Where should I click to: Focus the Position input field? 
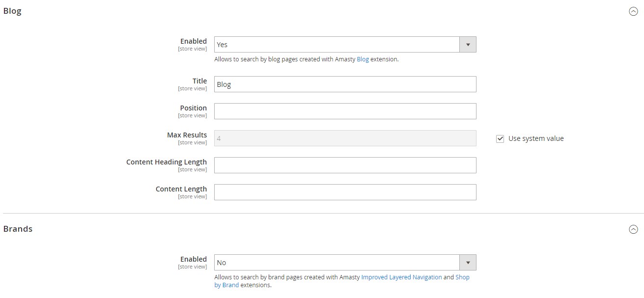[x=345, y=111]
